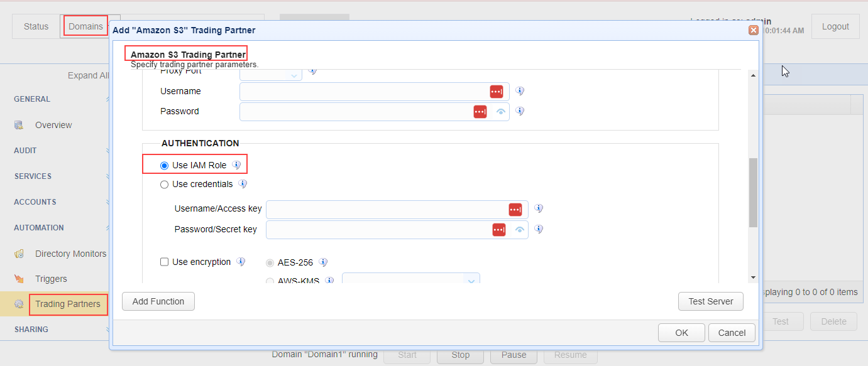This screenshot has width=868, height=366.
Task: Open the AWS-KMS key dropdown
Action: pos(471,280)
